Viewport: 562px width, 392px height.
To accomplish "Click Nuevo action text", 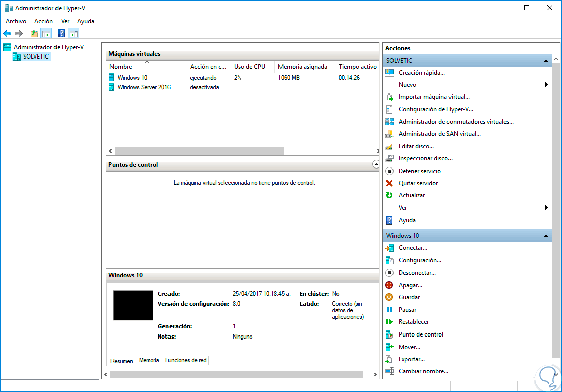I will click(407, 85).
